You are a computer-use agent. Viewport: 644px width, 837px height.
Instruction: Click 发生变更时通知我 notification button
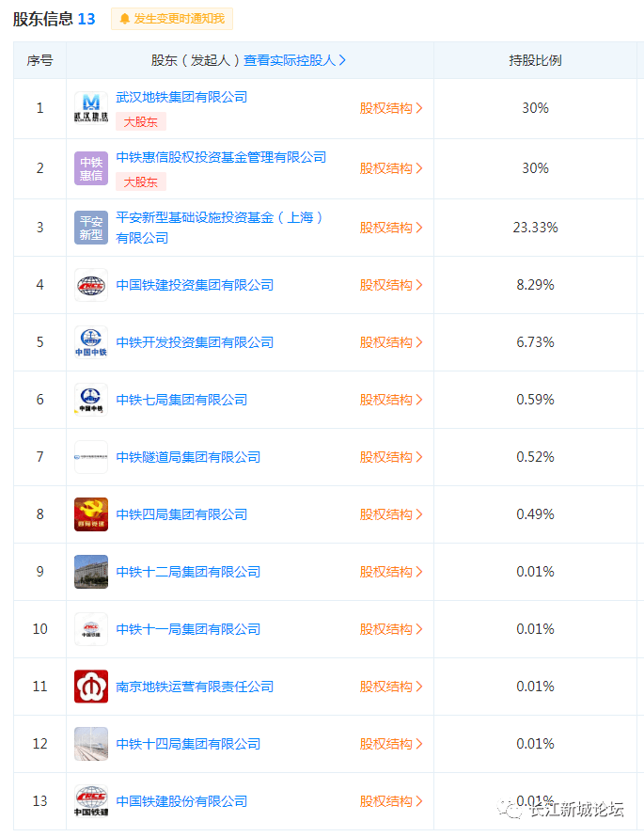(172, 19)
